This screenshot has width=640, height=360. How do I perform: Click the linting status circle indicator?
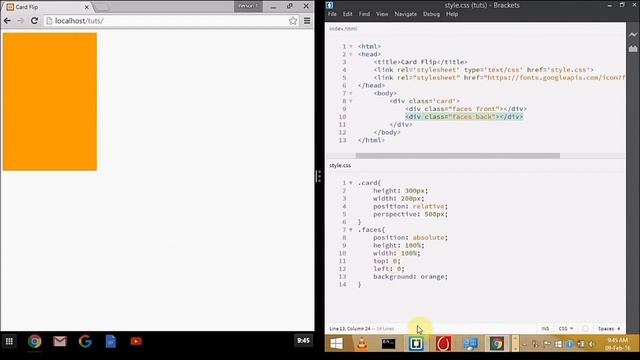[x=585, y=329]
